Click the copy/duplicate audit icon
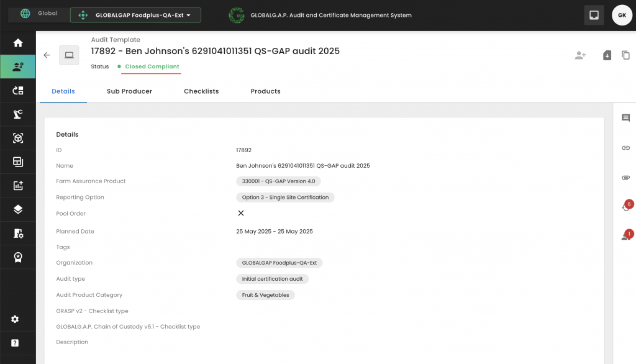The height and width of the screenshot is (364, 636). [625, 55]
